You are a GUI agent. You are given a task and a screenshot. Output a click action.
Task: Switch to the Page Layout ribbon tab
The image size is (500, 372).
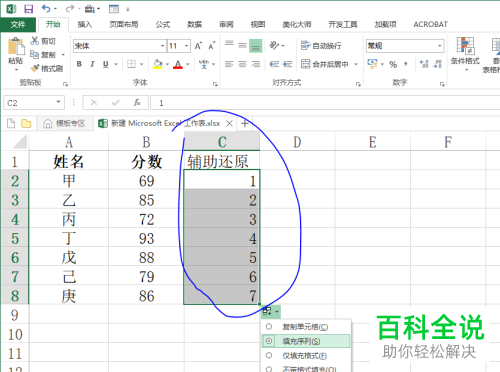[x=124, y=24]
